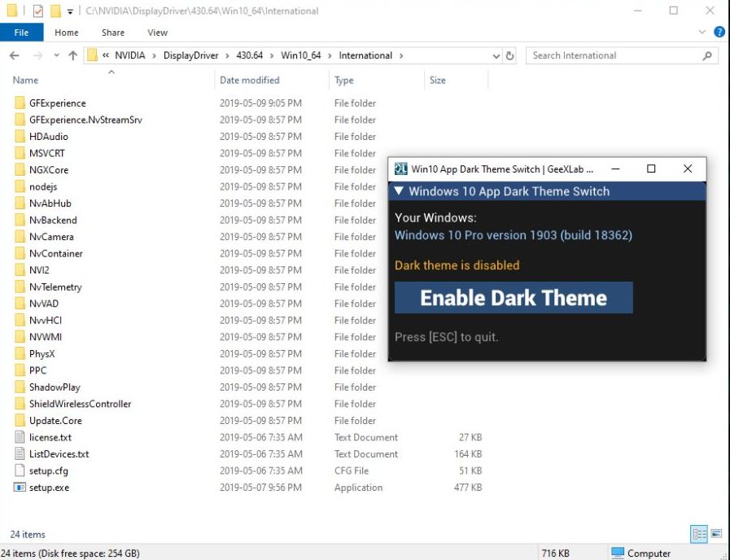This screenshot has width=730, height=560.
Task: Click the 430.64 breadcrumb segment
Action: (250, 55)
